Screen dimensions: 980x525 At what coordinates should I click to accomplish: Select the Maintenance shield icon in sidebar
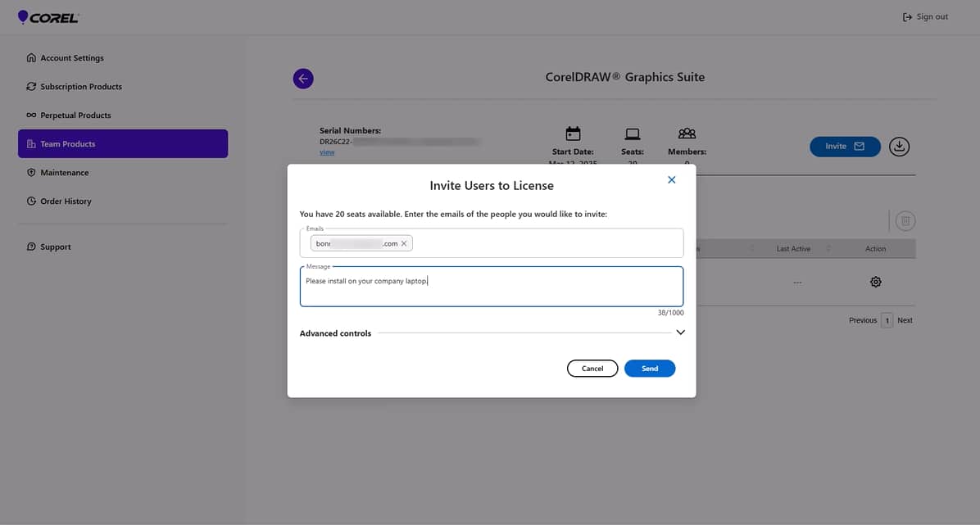coord(30,172)
